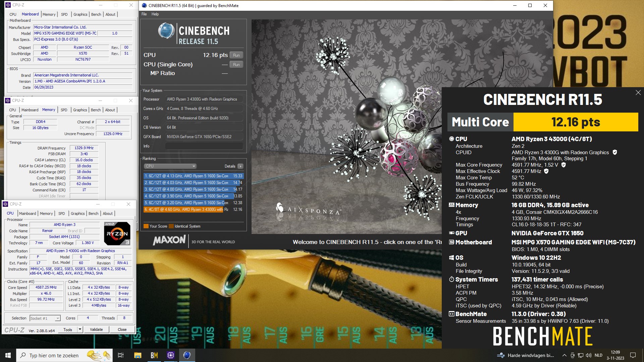Expand the Ranking CPU dropdown

[170, 166]
